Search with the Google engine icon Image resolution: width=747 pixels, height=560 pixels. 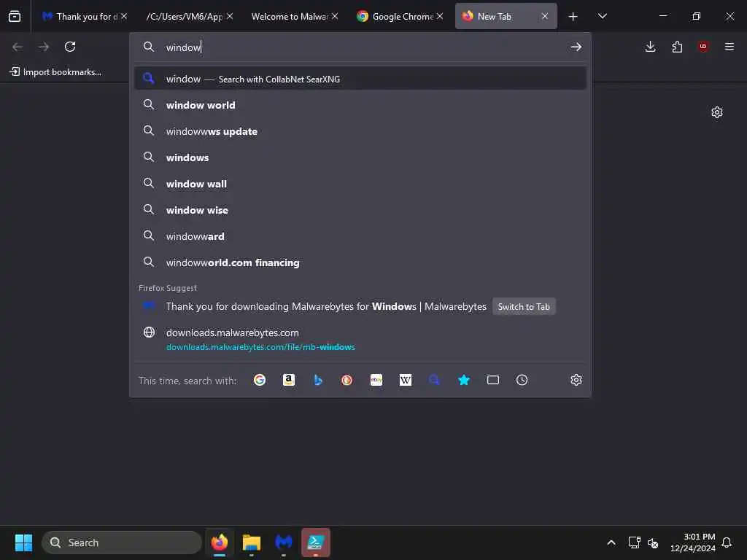coord(260,380)
